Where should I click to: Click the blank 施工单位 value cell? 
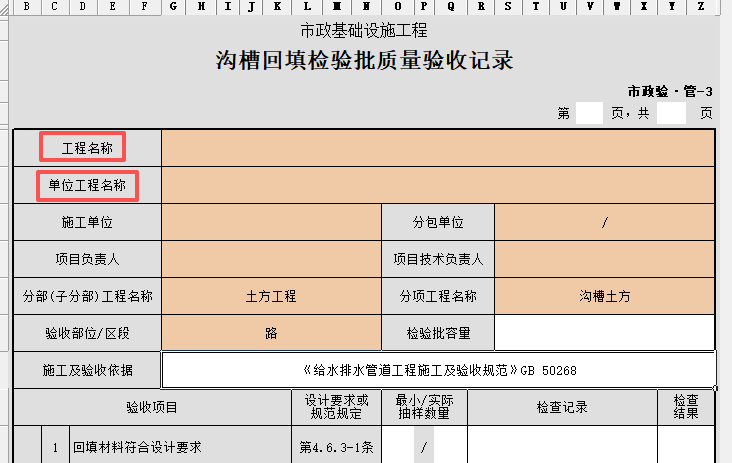coord(271,222)
